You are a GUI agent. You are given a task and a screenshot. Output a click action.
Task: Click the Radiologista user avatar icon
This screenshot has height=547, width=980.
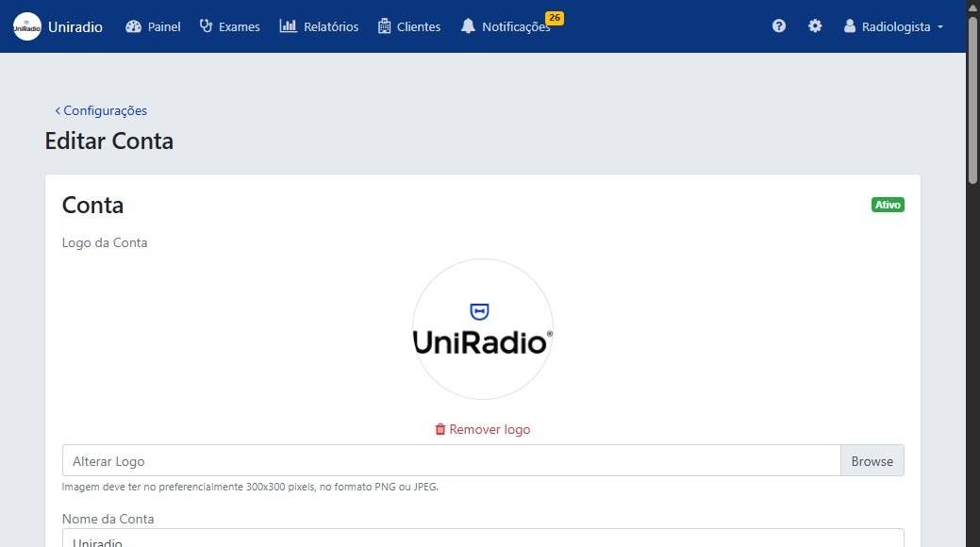850,26
